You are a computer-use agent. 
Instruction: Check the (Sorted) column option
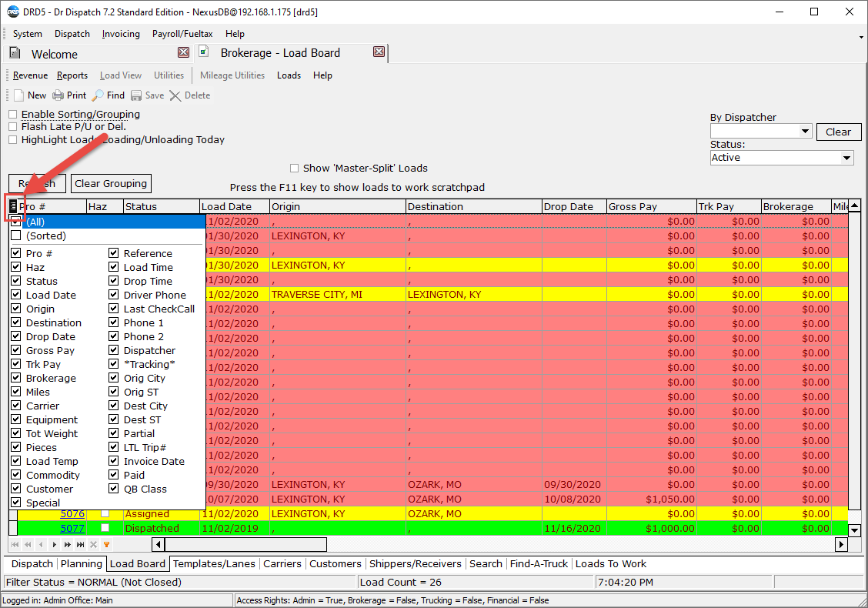click(x=16, y=236)
